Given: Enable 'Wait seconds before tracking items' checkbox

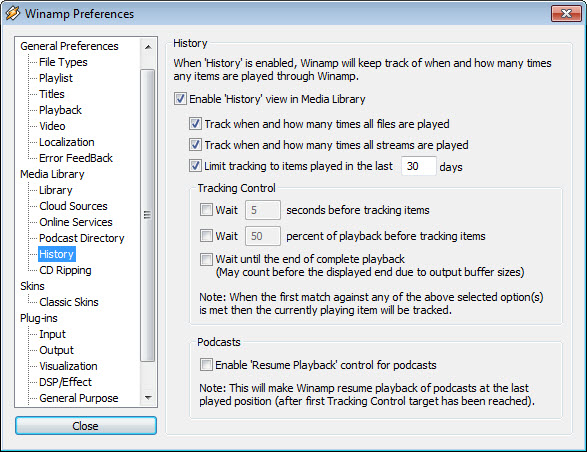Looking at the screenshot, I should click(x=206, y=210).
